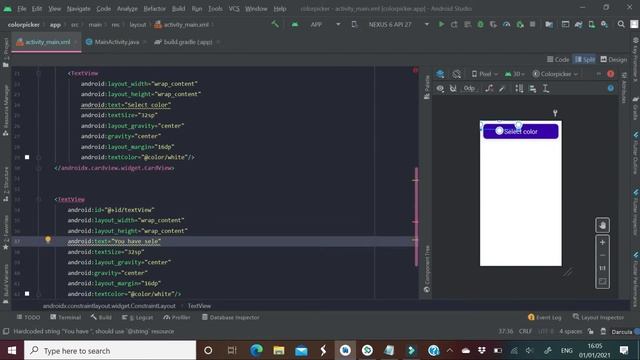Image resolution: width=640 pixels, height=360 pixels.
Task: Open the SDK Manager icon
Action: pos(604,24)
